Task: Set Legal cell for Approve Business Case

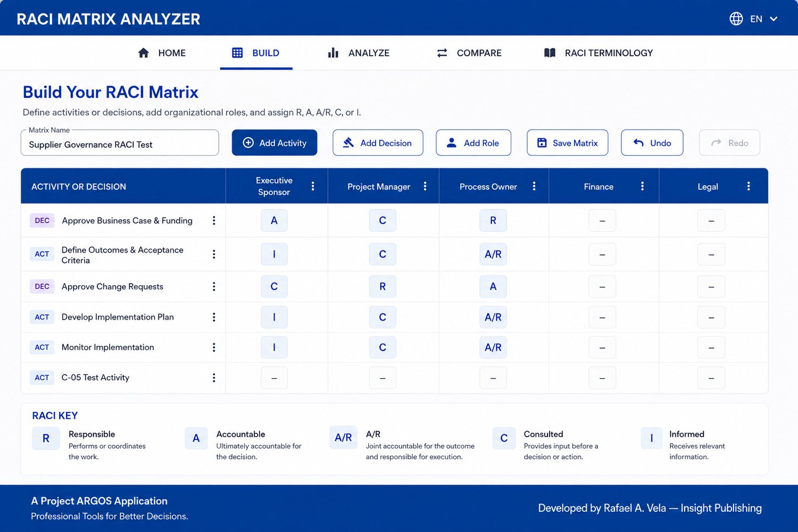Action: pos(711,221)
